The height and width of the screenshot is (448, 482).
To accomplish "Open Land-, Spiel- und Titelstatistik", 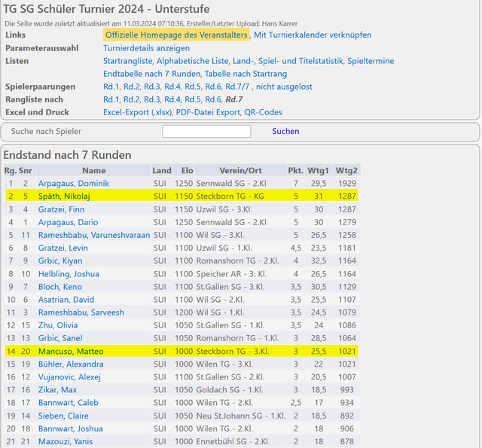I will 288,61.
